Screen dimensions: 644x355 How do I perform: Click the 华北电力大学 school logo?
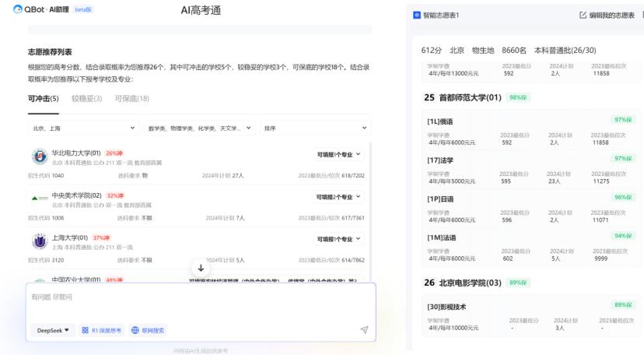[40, 156]
